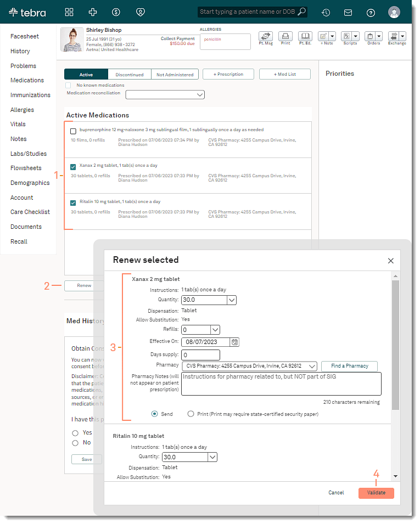Open the dashboard grid icon
This screenshot has height=524, width=420.
tap(69, 13)
